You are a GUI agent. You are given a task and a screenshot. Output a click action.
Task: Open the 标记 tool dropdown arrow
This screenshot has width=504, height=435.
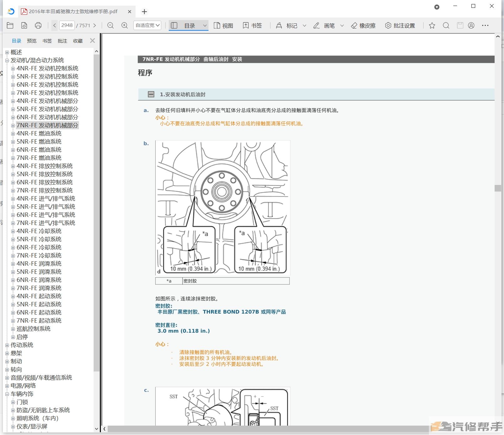[304, 25]
